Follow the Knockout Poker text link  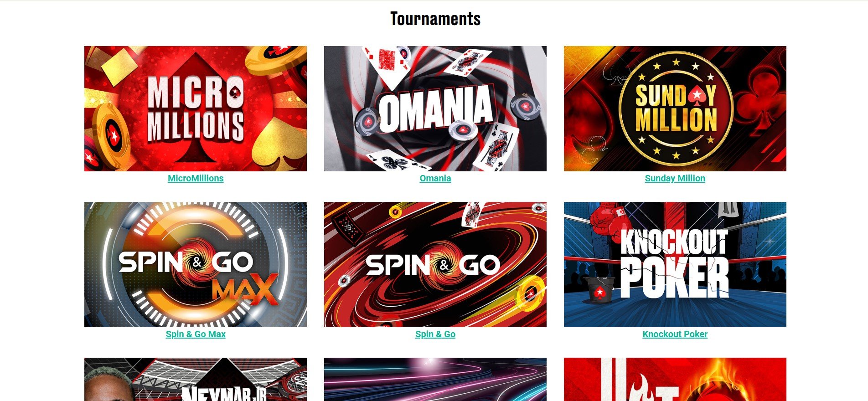pos(675,334)
